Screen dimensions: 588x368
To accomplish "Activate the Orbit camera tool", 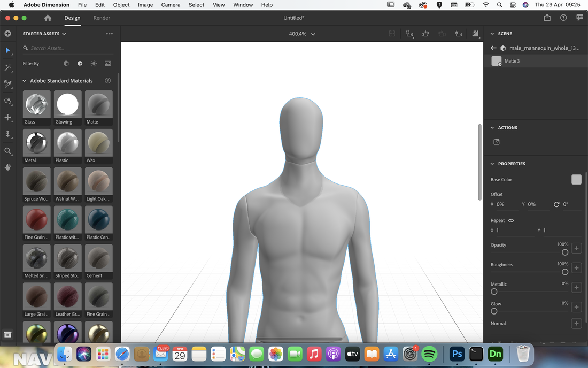I will [x=7, y=101].
